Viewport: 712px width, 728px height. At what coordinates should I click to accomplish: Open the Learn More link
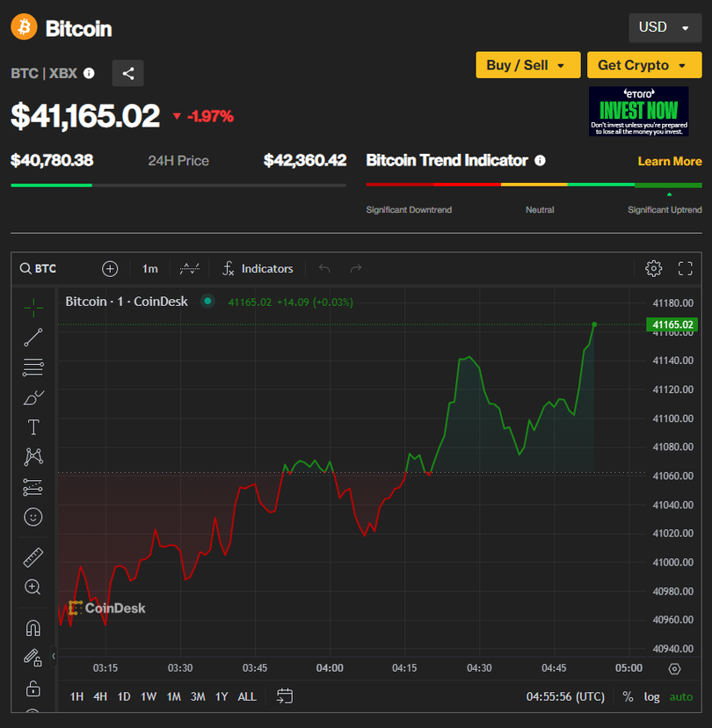pyautogui.click(x=670, y=161)
